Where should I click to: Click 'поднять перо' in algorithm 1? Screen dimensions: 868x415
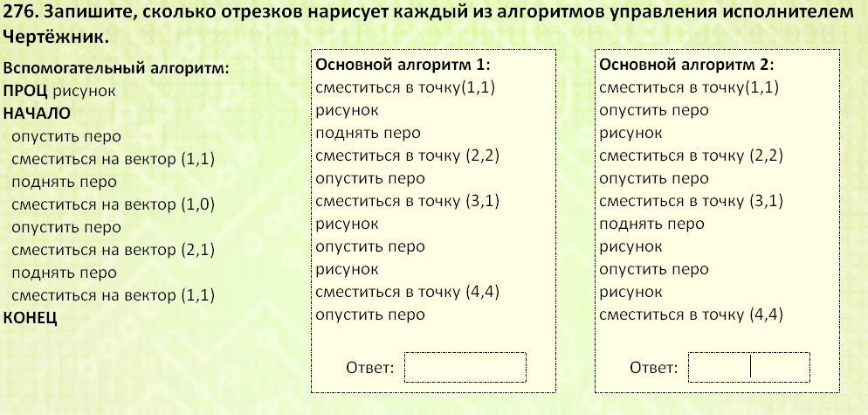coord(369,133)
